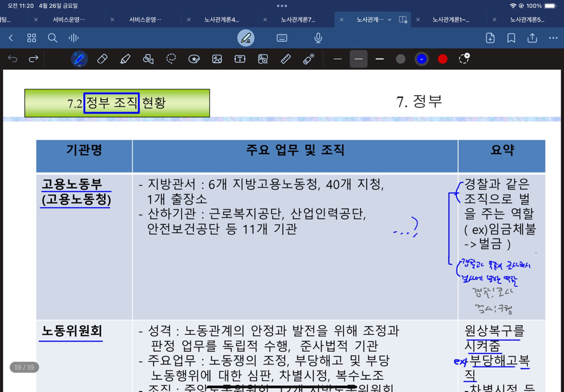Switch to keyboard typing mode

282,38
